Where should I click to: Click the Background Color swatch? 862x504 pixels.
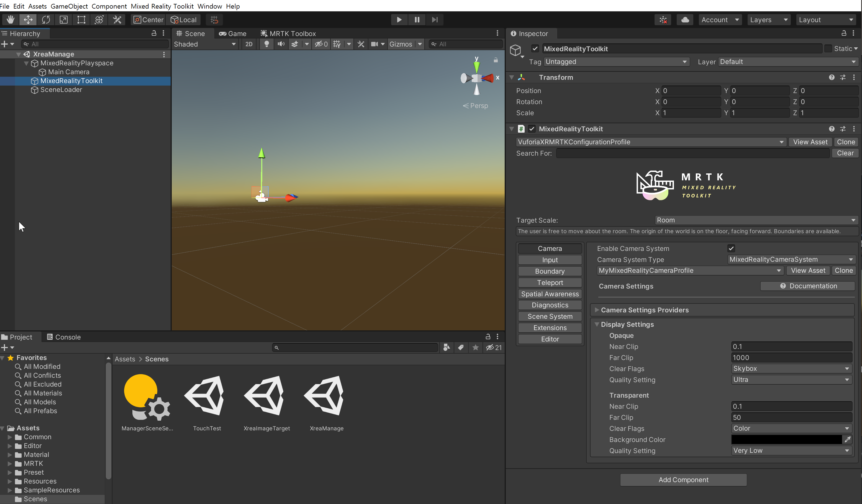[786, 440]
